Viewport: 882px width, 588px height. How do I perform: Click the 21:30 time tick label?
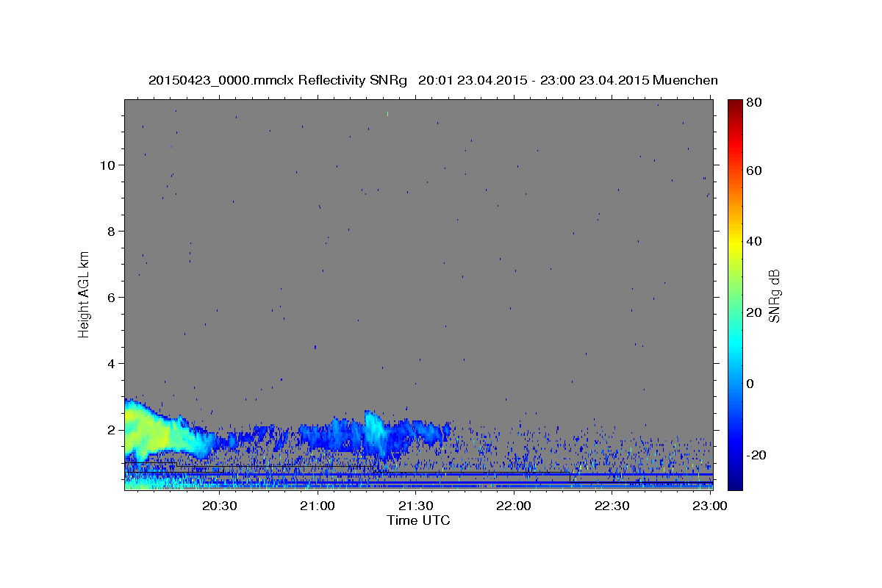click(416, 506)
